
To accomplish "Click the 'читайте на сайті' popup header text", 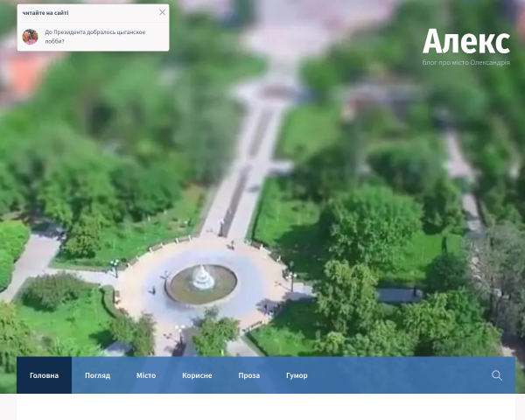I will tap(45, 13).
